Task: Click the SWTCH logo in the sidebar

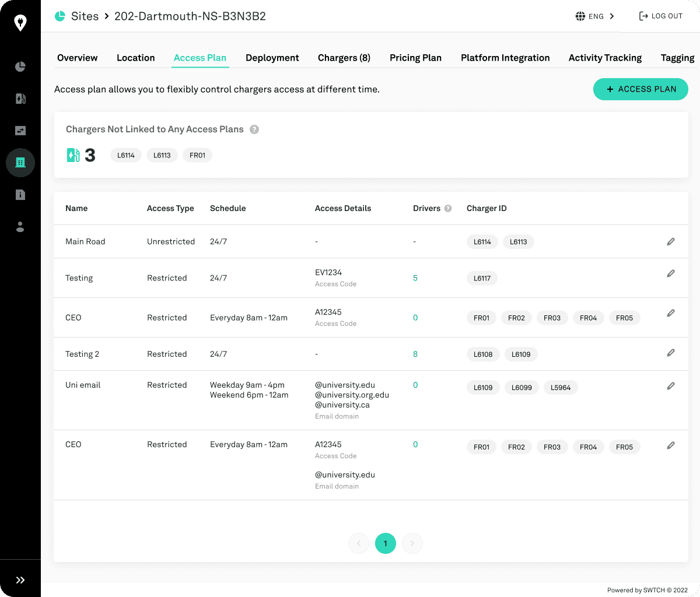Action: pos(20,23)
